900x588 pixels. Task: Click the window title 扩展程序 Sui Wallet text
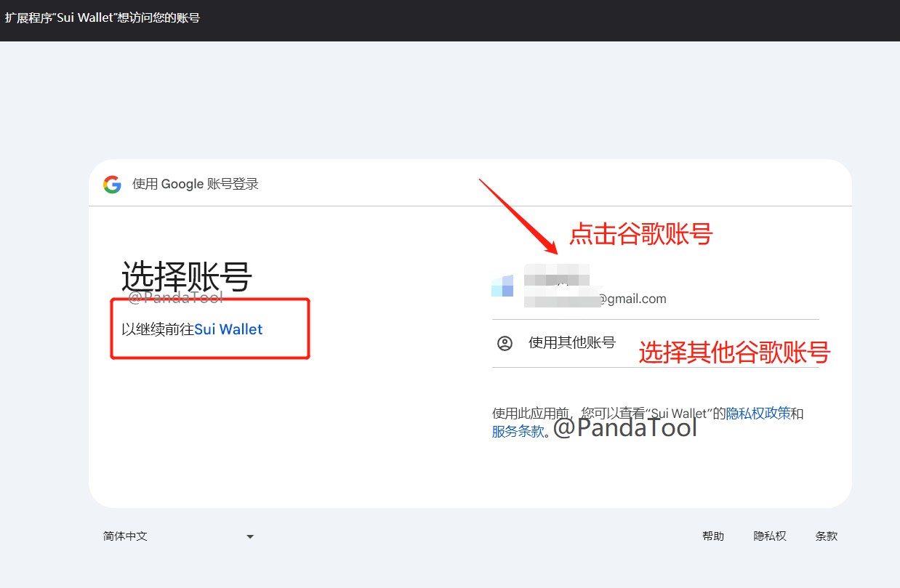coord(103,17)
